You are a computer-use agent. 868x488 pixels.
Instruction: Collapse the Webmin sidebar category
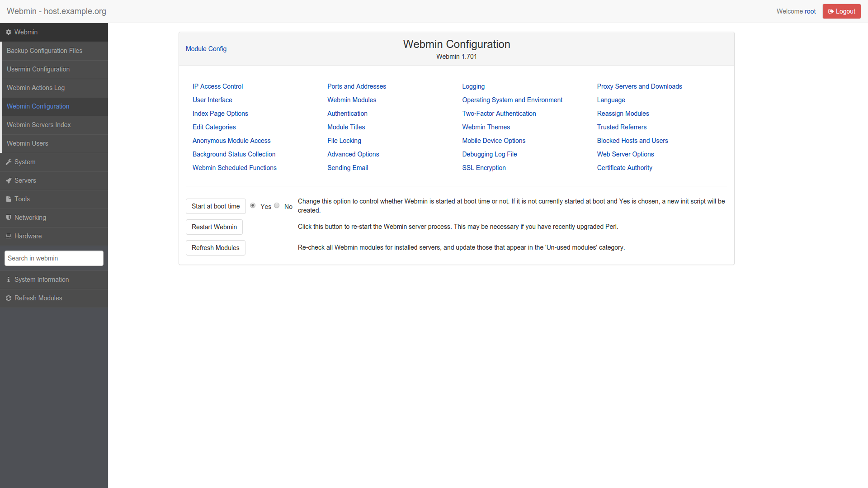[54, 32]
